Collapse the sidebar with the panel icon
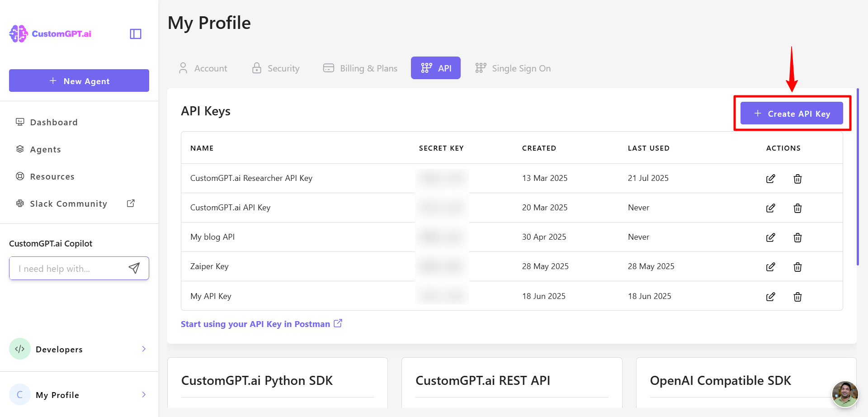The image size is (868, 417). (x=136, y=34)
